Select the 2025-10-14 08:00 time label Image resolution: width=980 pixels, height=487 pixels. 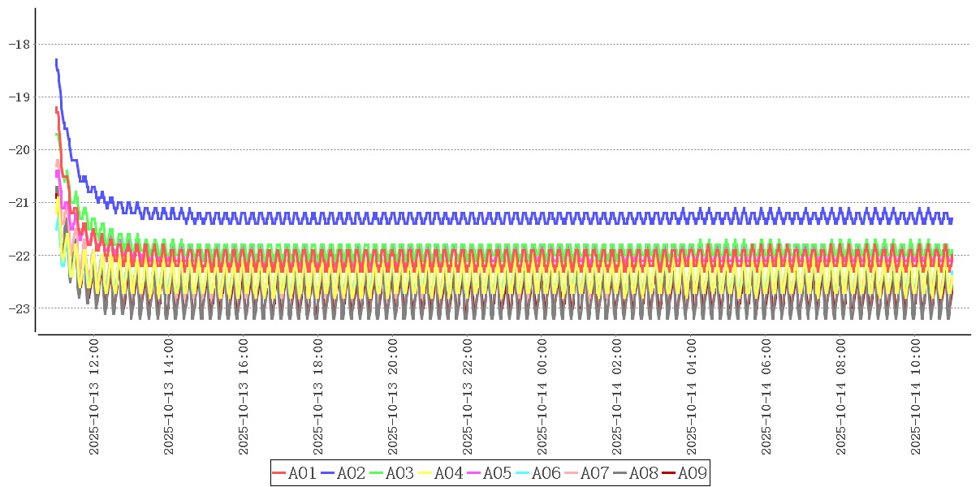[841, 397]
